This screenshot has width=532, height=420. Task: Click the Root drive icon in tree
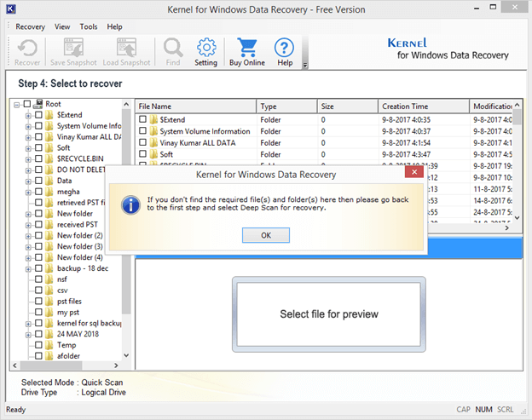point(38,104)
